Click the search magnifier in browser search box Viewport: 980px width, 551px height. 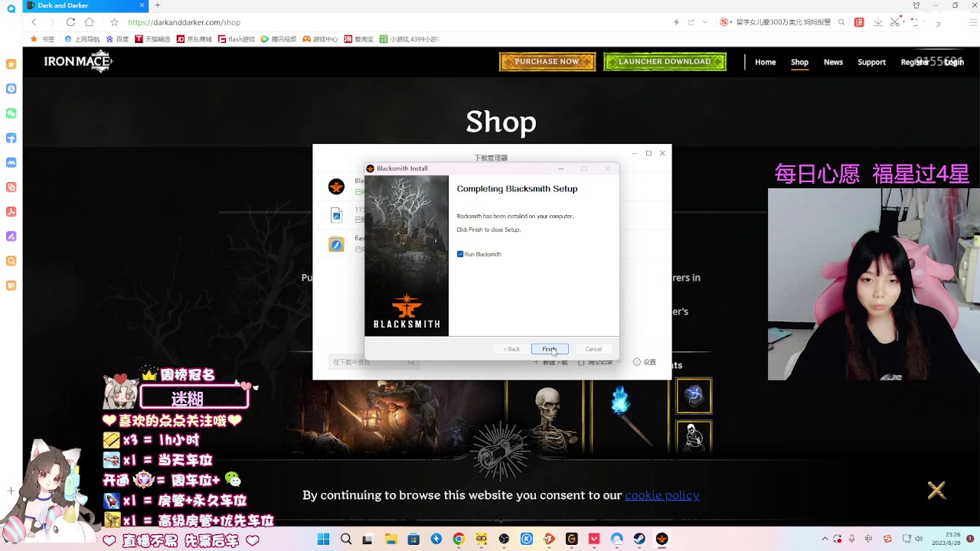click(x=841, y=22)
